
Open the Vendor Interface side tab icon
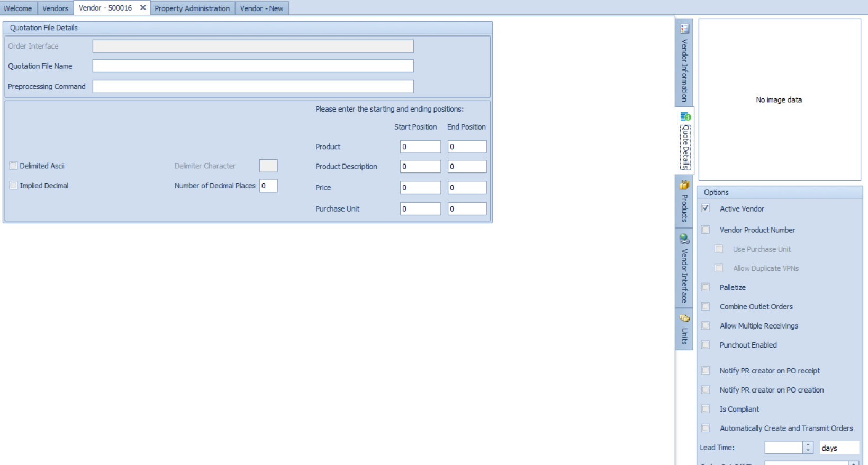click(684, 239)
